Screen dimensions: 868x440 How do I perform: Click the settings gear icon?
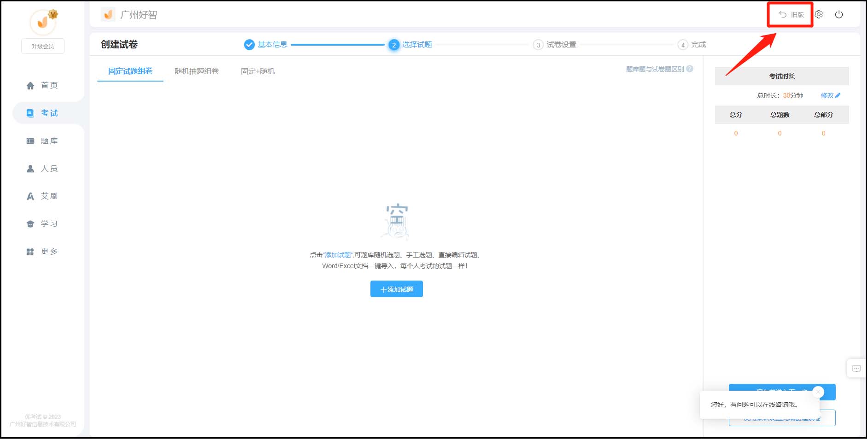819,15
